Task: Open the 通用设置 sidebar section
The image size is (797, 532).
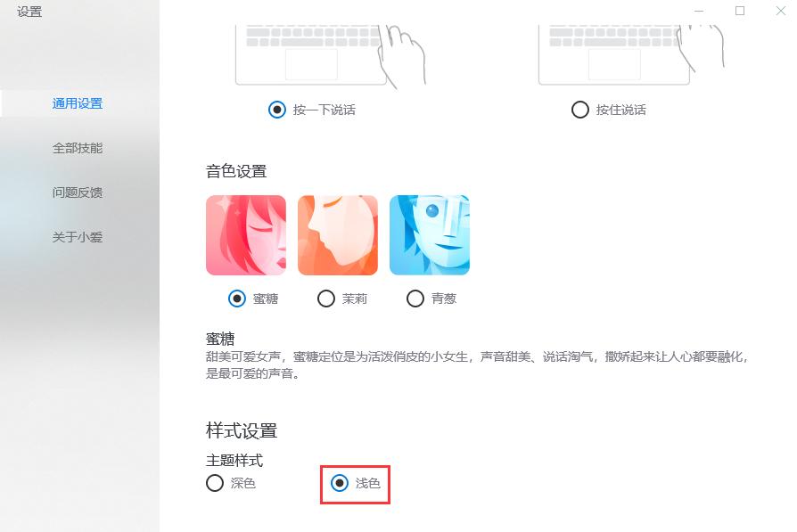Action: pos(78,102)
